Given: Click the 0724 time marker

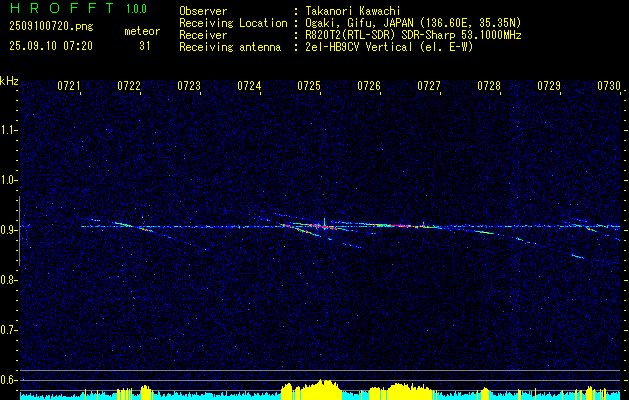Looking at the screenshot, I should pyautogui.click(x=249, y=85).
